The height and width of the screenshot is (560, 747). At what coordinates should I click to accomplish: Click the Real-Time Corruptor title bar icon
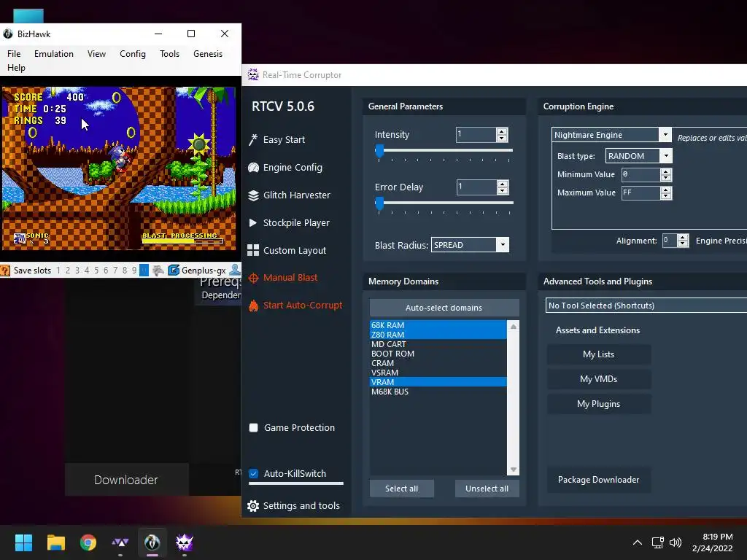click(x=253, y=74)
